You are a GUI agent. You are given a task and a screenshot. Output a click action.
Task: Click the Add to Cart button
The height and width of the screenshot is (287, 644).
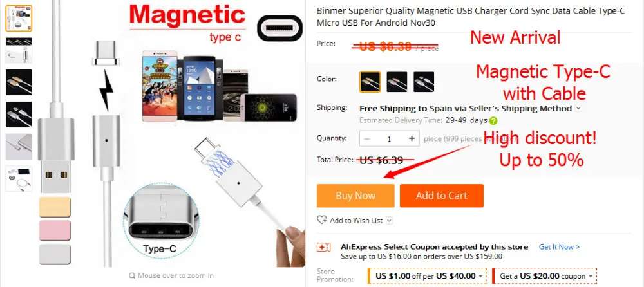[x=442, y=196]
